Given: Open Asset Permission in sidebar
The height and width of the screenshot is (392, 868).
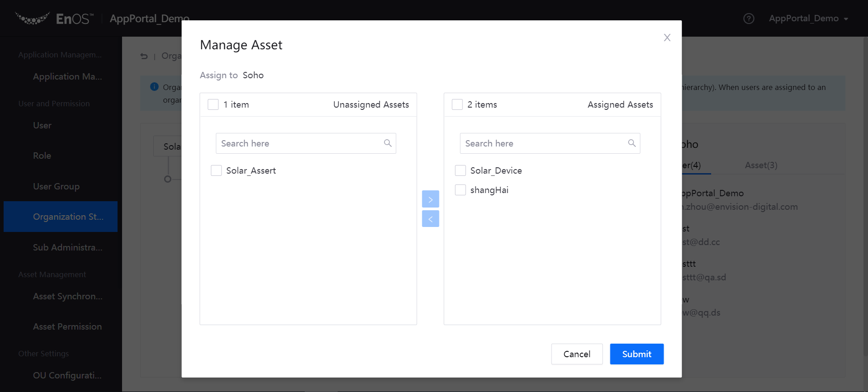Looking at the screenshot, I should (67, 326).
